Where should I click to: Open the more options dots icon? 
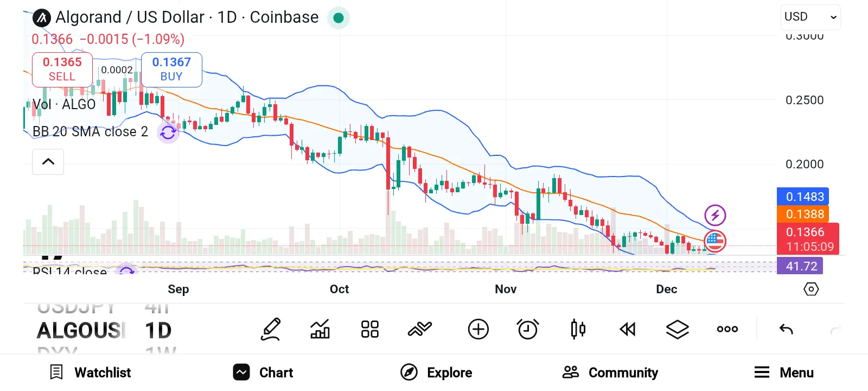point(727,329)
